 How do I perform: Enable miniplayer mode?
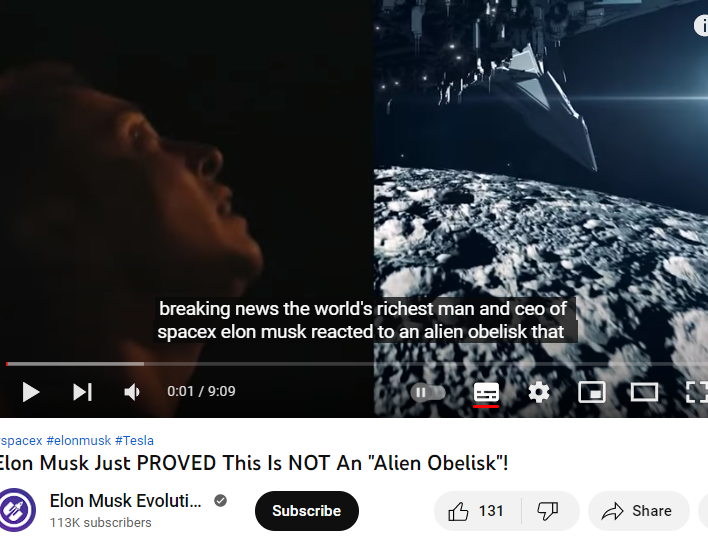pos(592,392)
